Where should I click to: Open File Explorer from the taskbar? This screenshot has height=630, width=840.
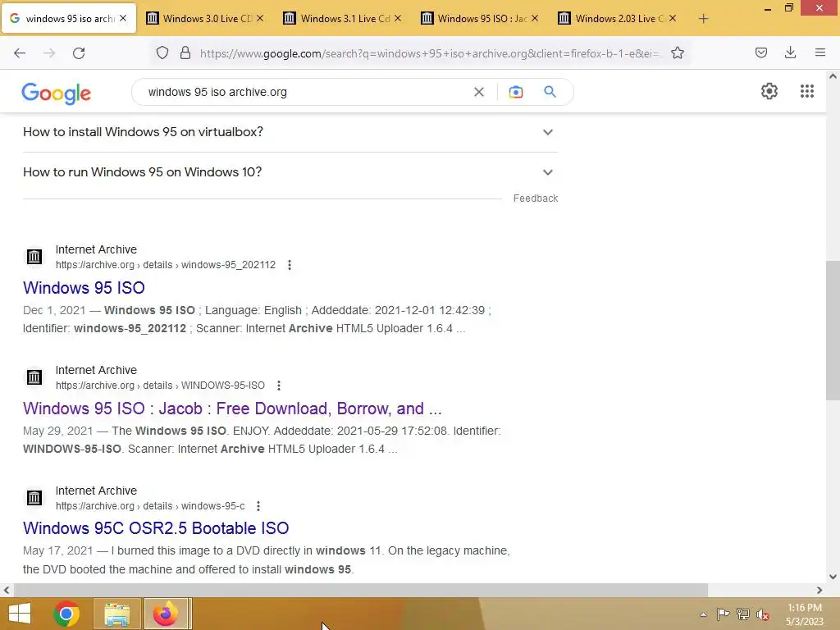116,614
